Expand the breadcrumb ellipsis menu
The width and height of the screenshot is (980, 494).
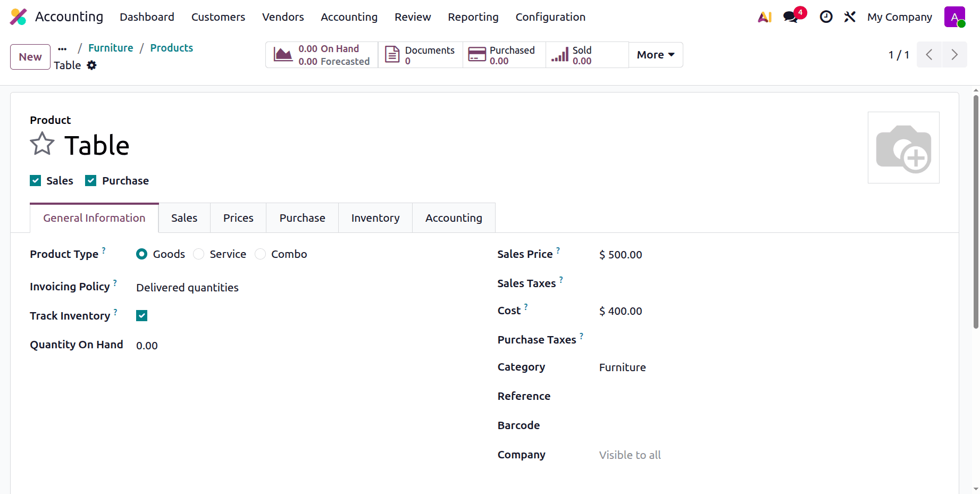pyautogui.click(x=63, y=48)
